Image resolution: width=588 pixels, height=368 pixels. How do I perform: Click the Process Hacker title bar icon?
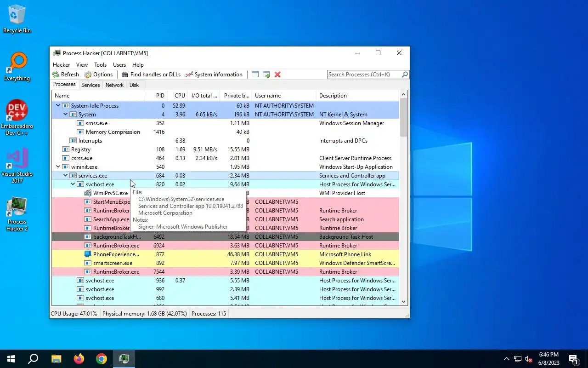click(x=57, y=53)
